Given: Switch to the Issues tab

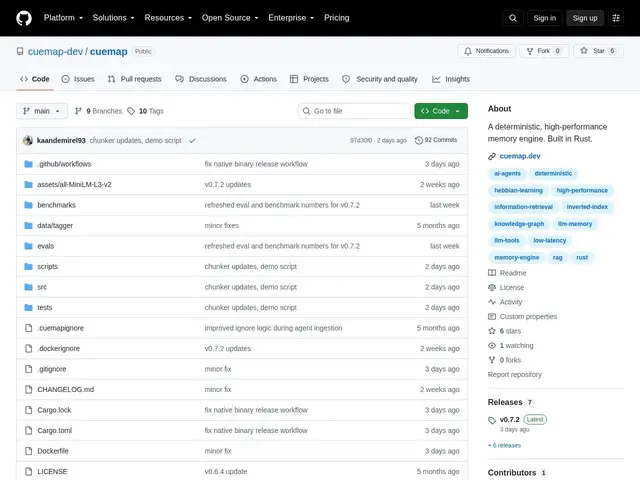Looking at the screenshot, I should click(78, 79).
